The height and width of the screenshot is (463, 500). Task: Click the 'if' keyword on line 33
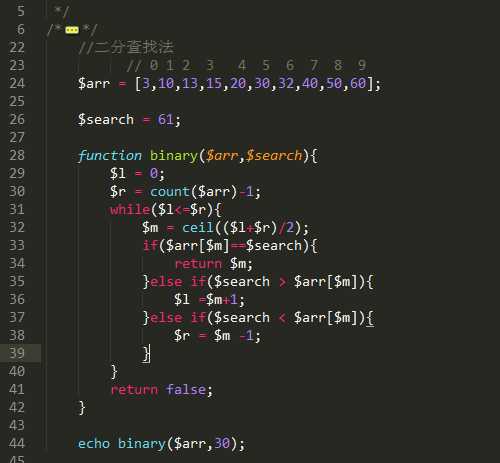(x=150, y=246)
